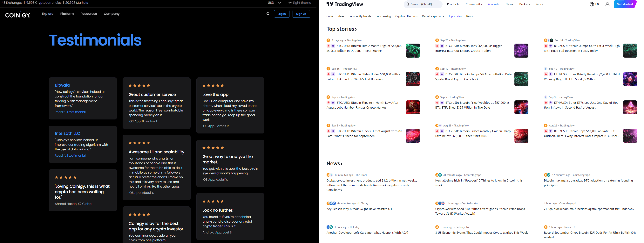
Task: Open 'Bitcoin Clocks Out of August' story
Action: [x=364, y=133]
